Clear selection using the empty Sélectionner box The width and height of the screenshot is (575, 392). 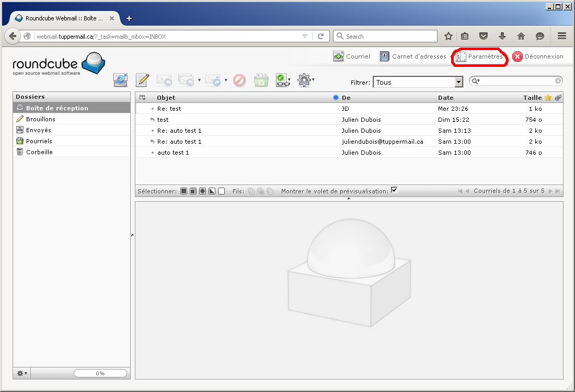tap(222, 191)
